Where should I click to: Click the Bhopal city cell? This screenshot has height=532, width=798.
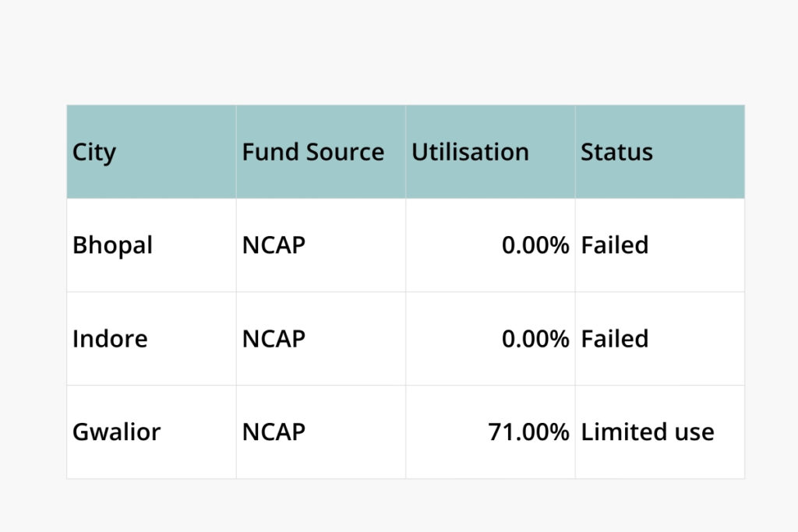click(x=112, y=245)
